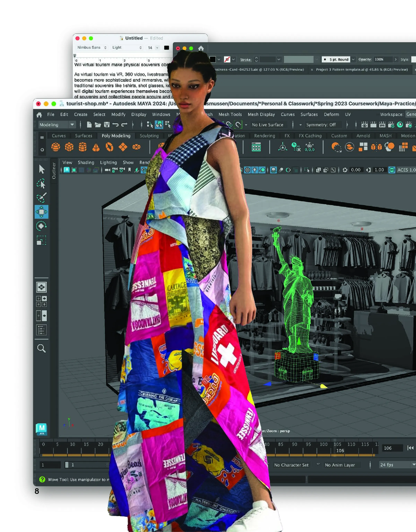Switch to four view layout icon
Screen dimensions: 416x532
coord(41,301)
